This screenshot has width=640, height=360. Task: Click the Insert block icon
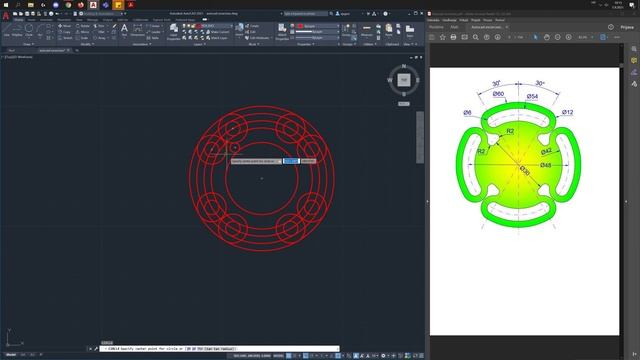(240, 29)
